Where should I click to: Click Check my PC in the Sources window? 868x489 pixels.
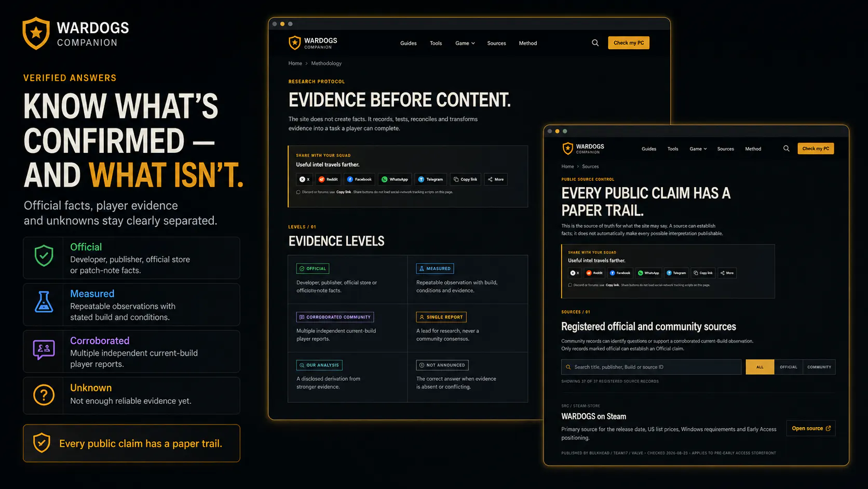click(x=816, y=149)
